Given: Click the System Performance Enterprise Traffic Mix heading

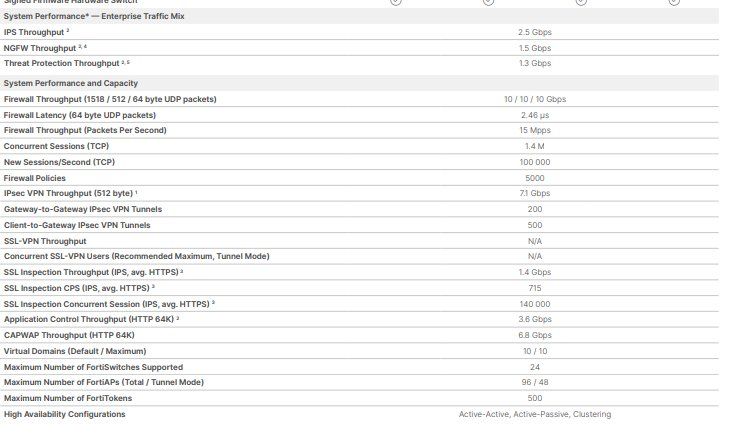Looking at the screenshot, I should click(x=94, y=16).
